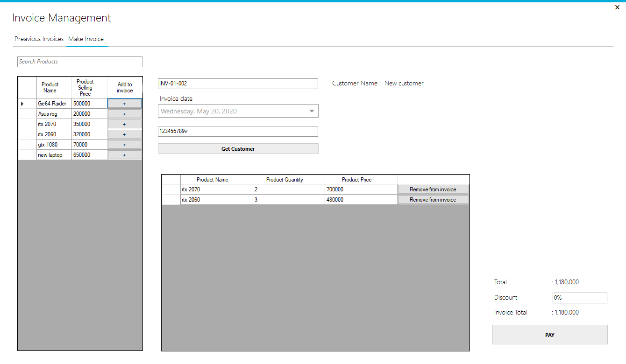Click Product Quantity column header
626x364 pixels.
point(289,180)
